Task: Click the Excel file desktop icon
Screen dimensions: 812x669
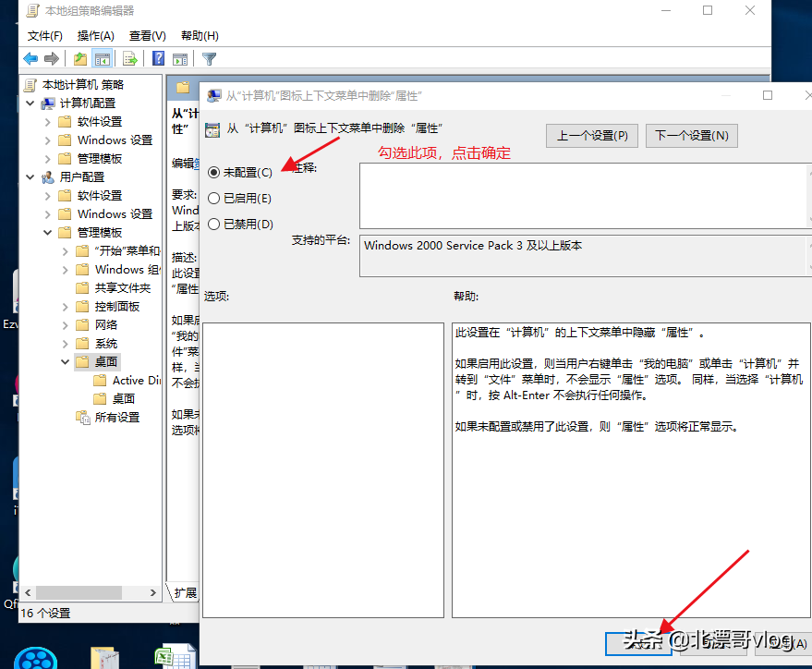Action: pos(176,656)
